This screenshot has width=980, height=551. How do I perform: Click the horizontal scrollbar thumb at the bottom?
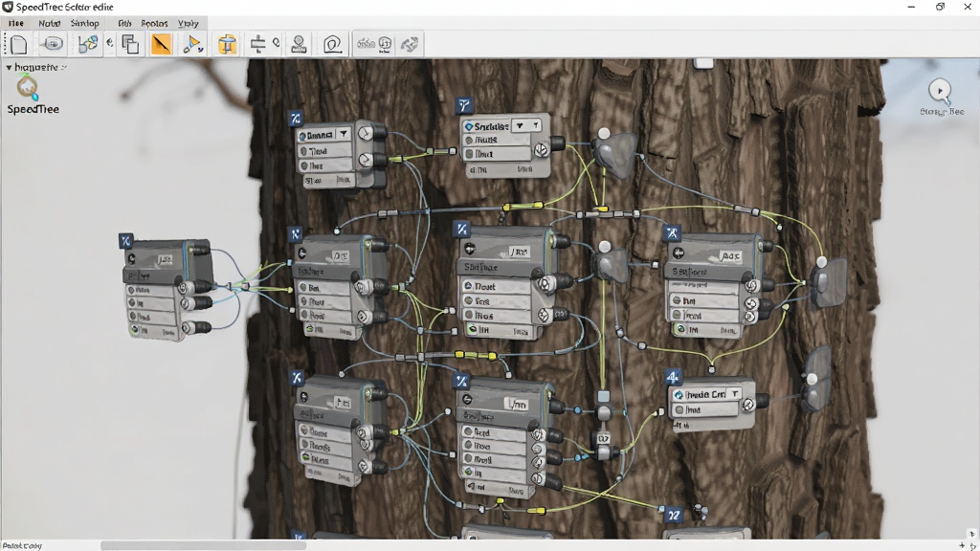pyautogui.click(x=204, y=546)
